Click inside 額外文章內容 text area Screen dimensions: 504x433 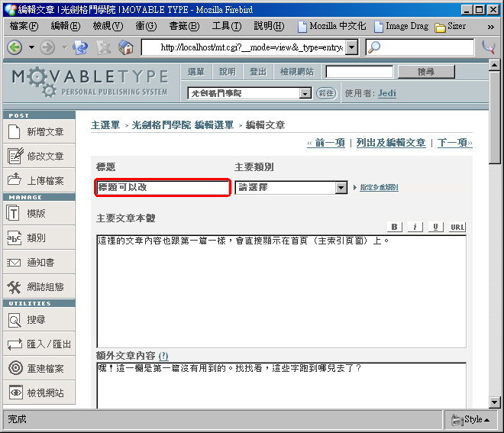click(281, 386)
